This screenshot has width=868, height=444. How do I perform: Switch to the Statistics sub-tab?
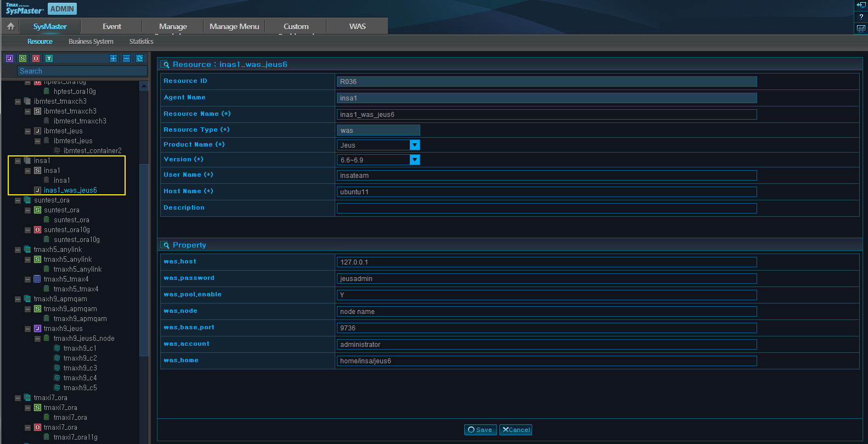click(x=142, y=42)
